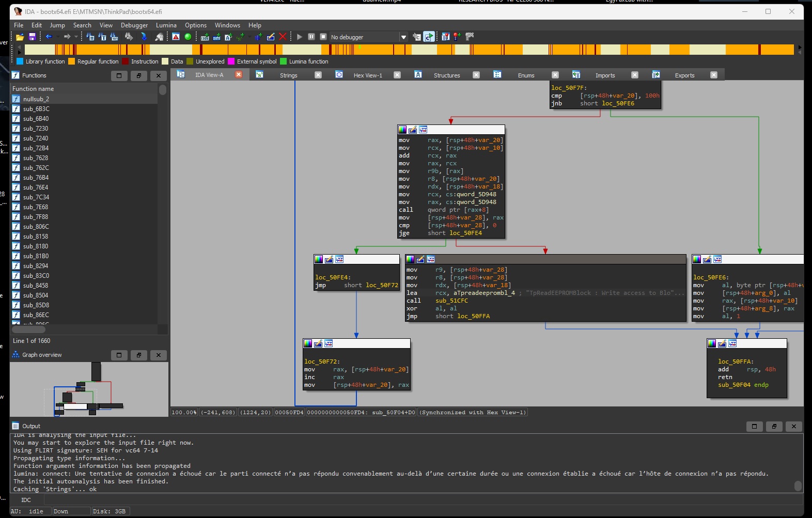812x518 pixels.
Task: Click the node color icon in loc_50F72 block
Action: tap(308, 344)
